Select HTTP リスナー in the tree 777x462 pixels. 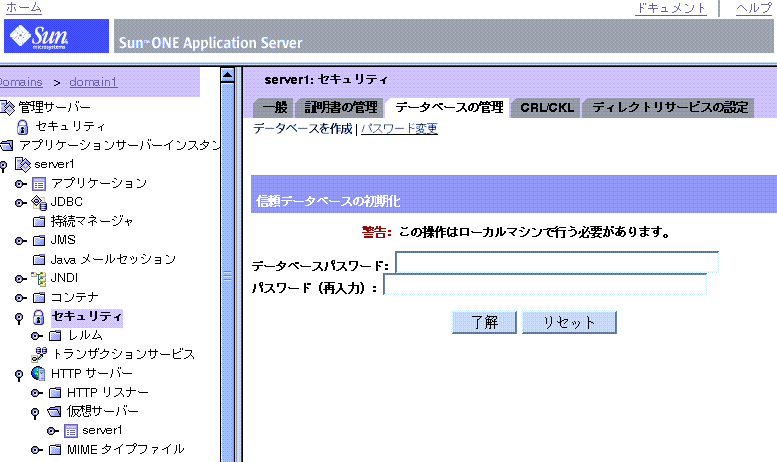(x=108, y=393)
